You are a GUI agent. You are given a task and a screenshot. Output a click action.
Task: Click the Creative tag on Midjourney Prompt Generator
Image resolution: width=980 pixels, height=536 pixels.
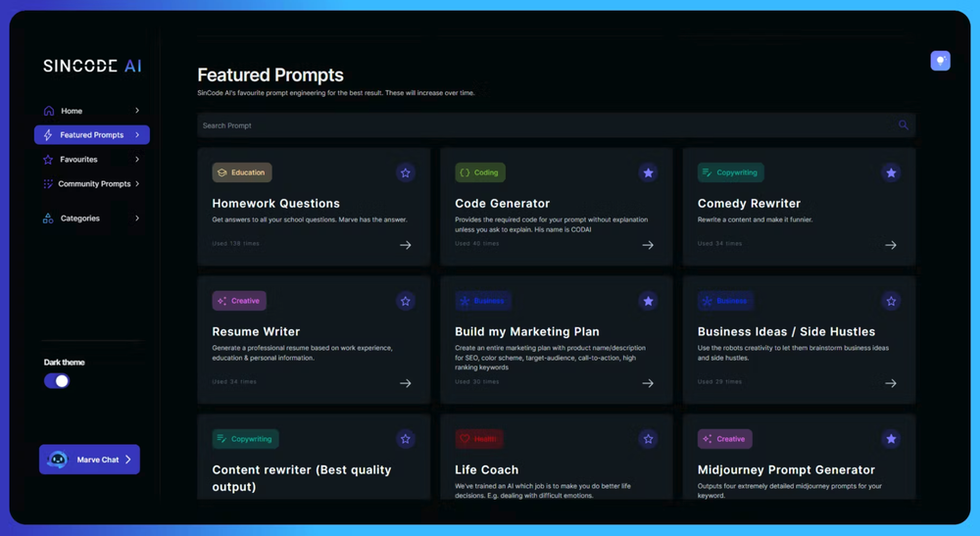725,439
